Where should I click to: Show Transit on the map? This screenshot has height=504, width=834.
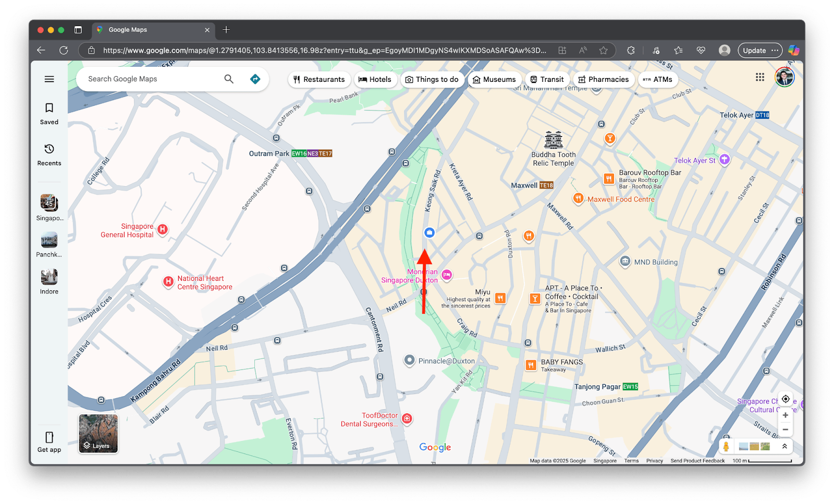point(547,79)
